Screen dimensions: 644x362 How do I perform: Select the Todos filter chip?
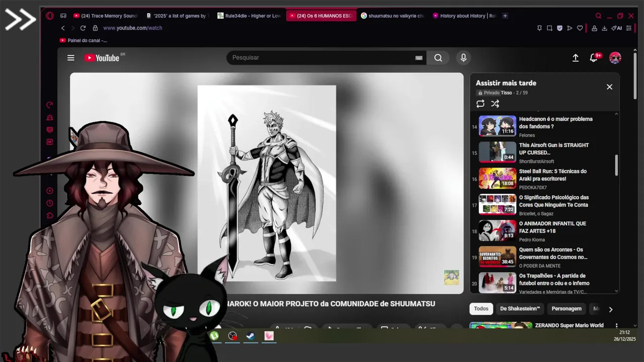click(481, 309)
